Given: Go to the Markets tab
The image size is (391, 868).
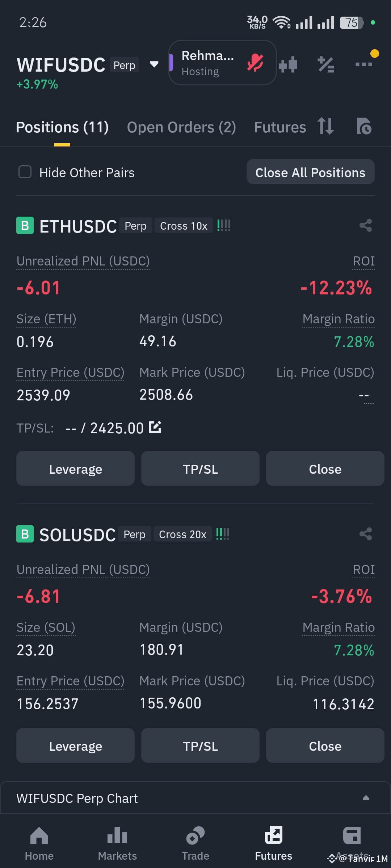Looking at the screenshot, I should pyautogui.click(x=117, y=843).
